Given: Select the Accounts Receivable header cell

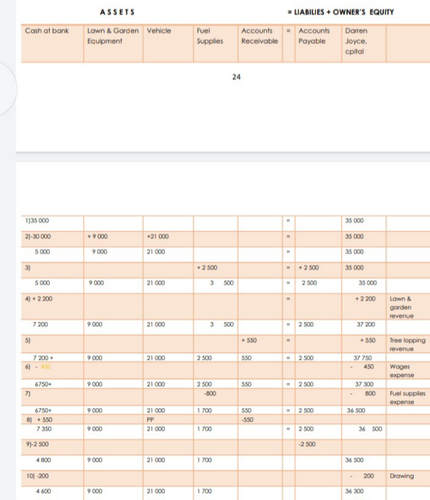Looking at the screenshot, I should point(260,43).
